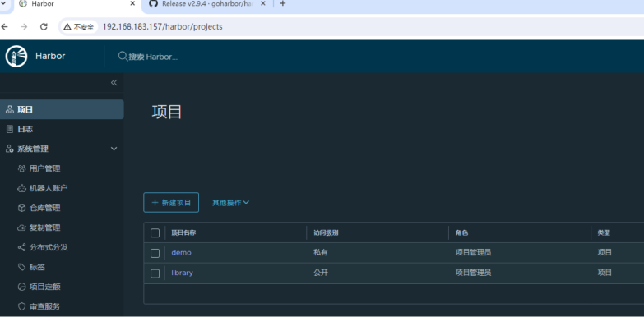
Task: Check the library project checkbox
Action: point(155,273)
